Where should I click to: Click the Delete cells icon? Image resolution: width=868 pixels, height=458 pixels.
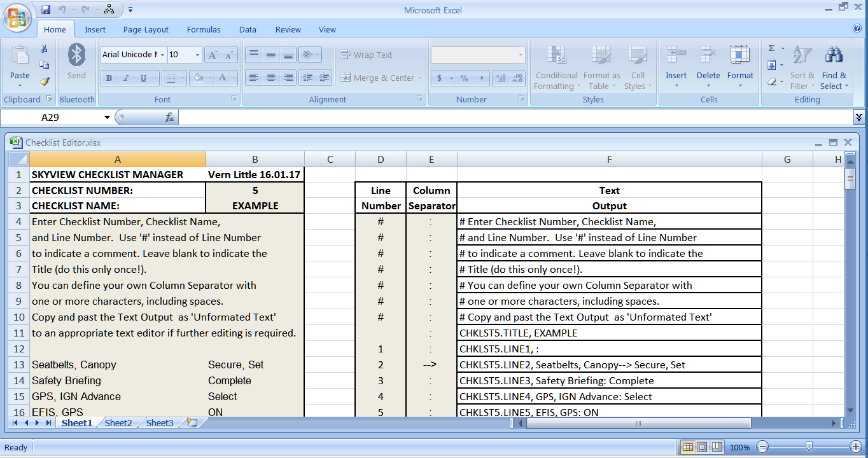708,55
